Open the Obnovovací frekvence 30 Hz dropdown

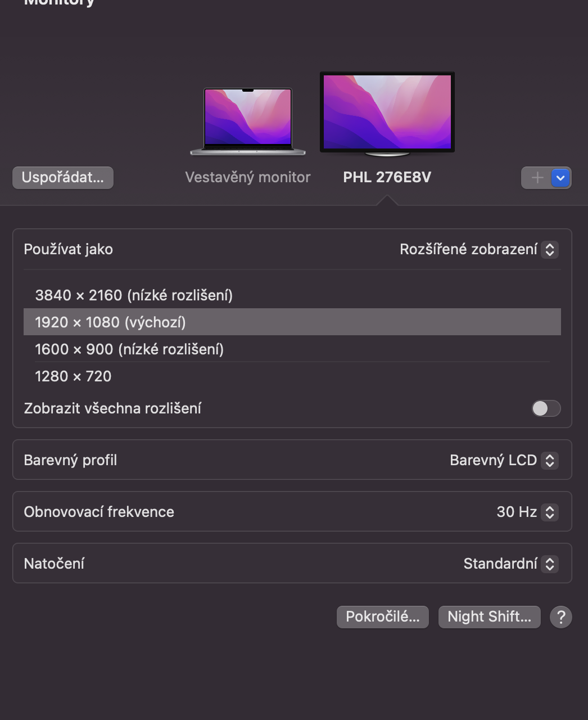(x=526, y=512)
